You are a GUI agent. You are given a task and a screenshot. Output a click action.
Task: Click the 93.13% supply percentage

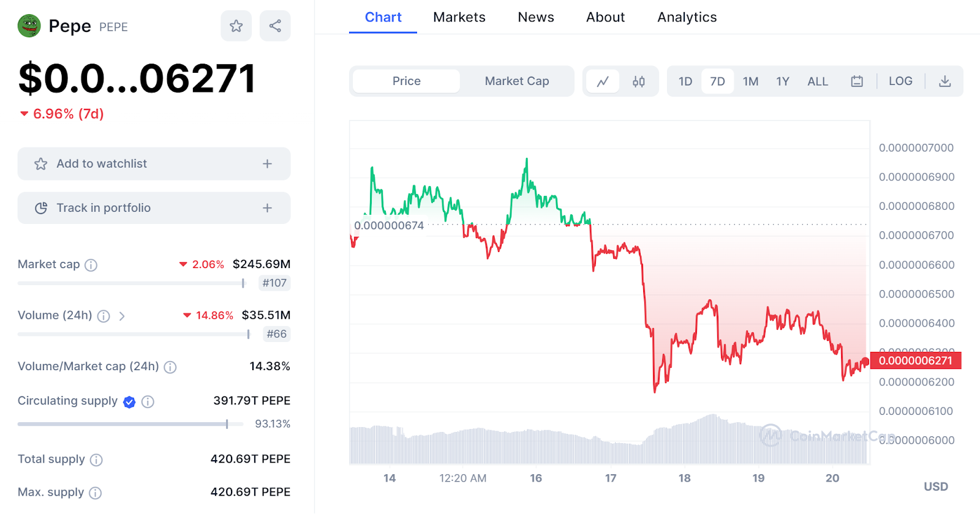[x=273, y=424]
